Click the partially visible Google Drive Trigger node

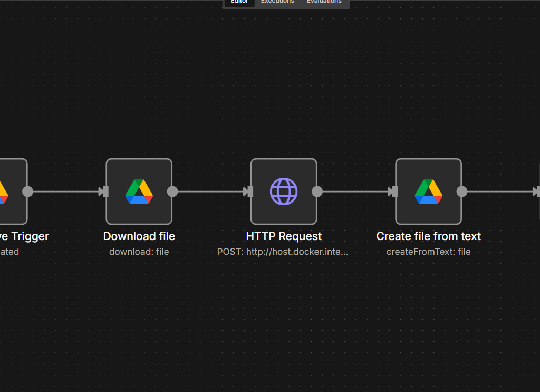(x=11, y=192)
